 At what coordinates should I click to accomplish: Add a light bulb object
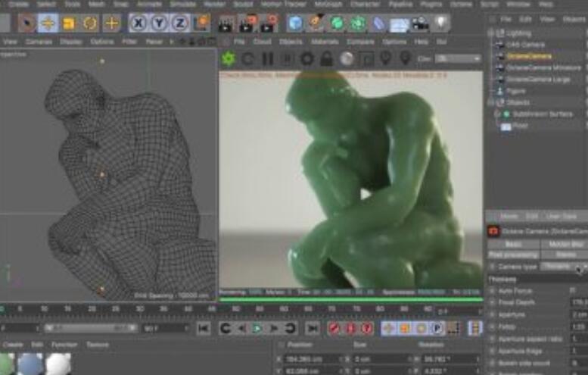click(441, 23)
